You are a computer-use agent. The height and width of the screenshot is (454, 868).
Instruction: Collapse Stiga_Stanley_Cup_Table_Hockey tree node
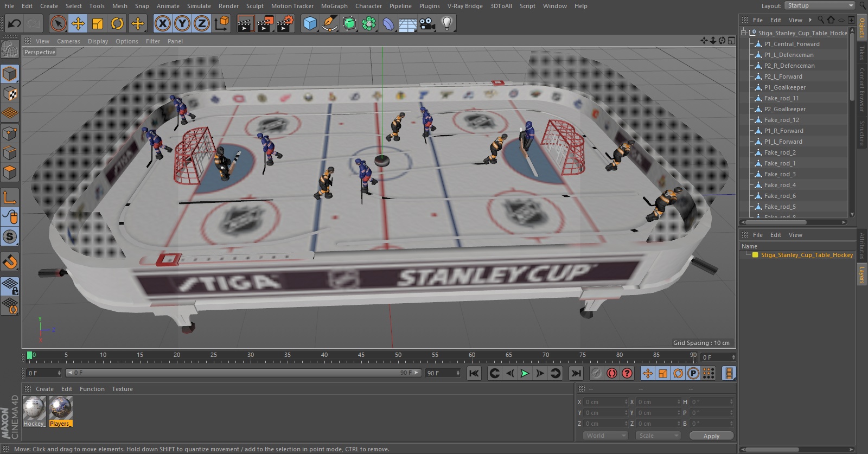tap(744, 33)
